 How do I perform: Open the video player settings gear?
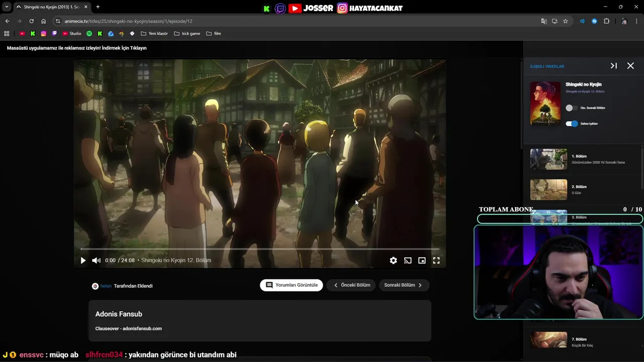pos(393,260)
